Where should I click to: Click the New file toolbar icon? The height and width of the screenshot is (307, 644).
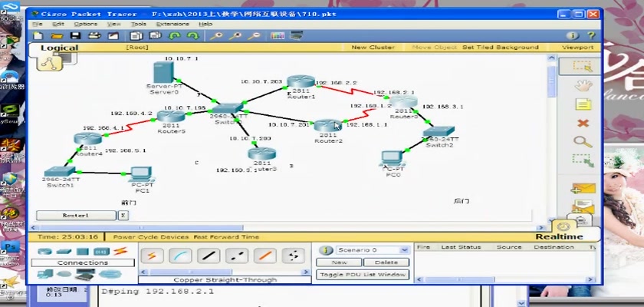click(38, 36)
